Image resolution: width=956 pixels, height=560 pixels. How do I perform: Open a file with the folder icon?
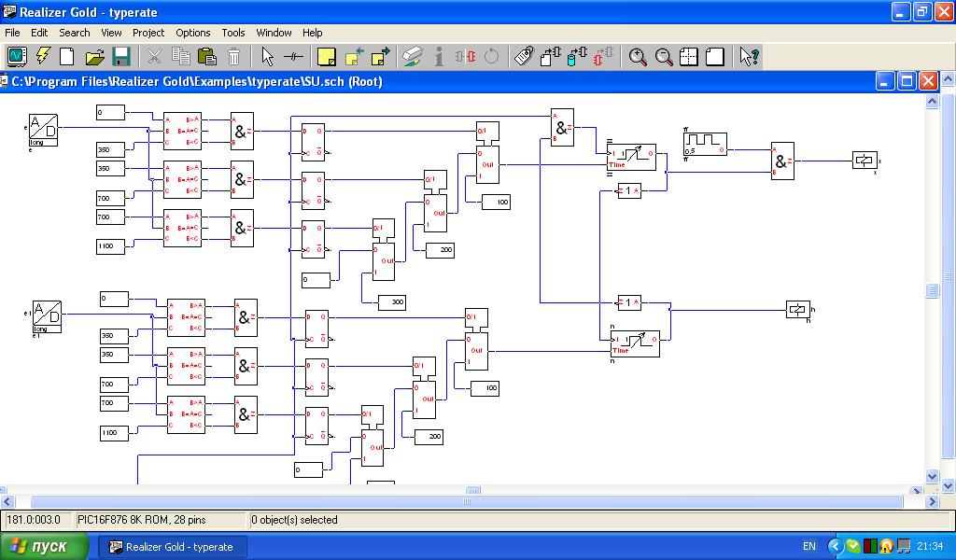pos(94,57)
